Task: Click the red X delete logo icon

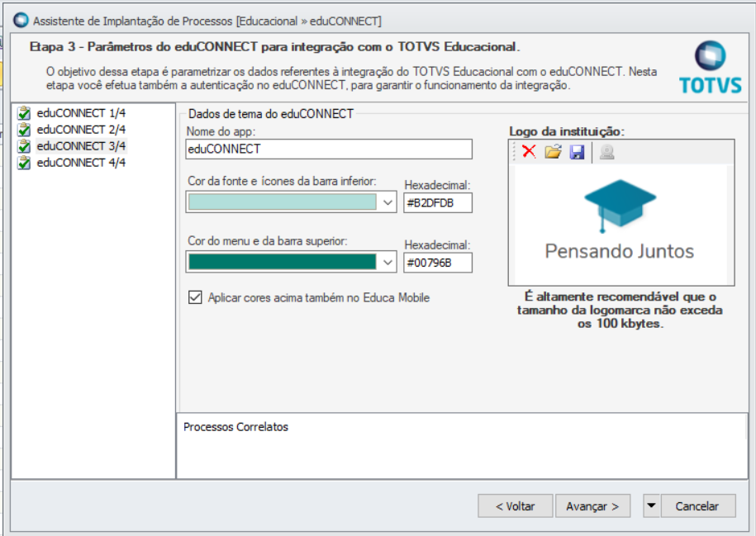Action: pos(529,151)
